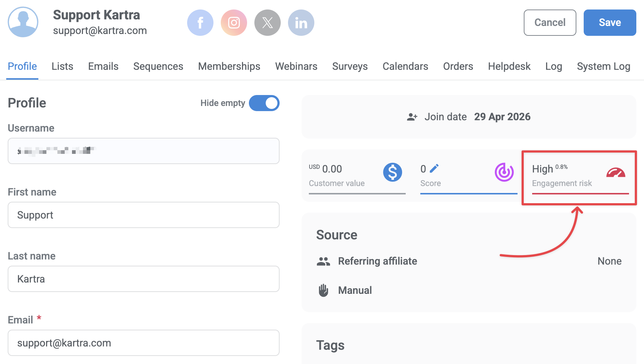Click the profile avatar image
The width and height of the screenshot is (644, 364).
[23, 22]
